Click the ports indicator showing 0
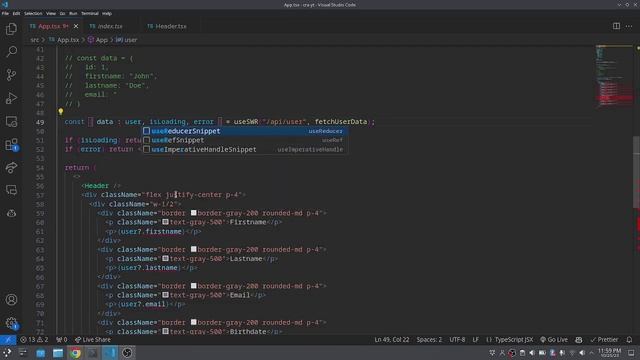 pos(62,340)
